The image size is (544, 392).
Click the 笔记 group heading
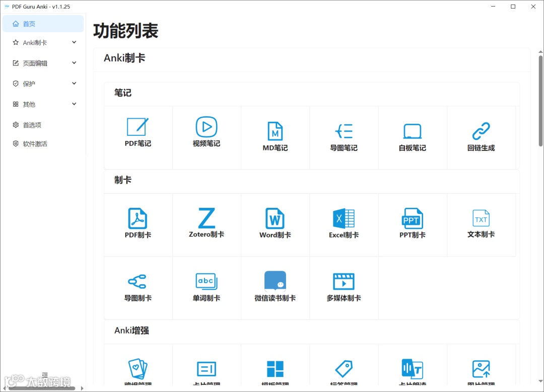[x=123, y=93]
